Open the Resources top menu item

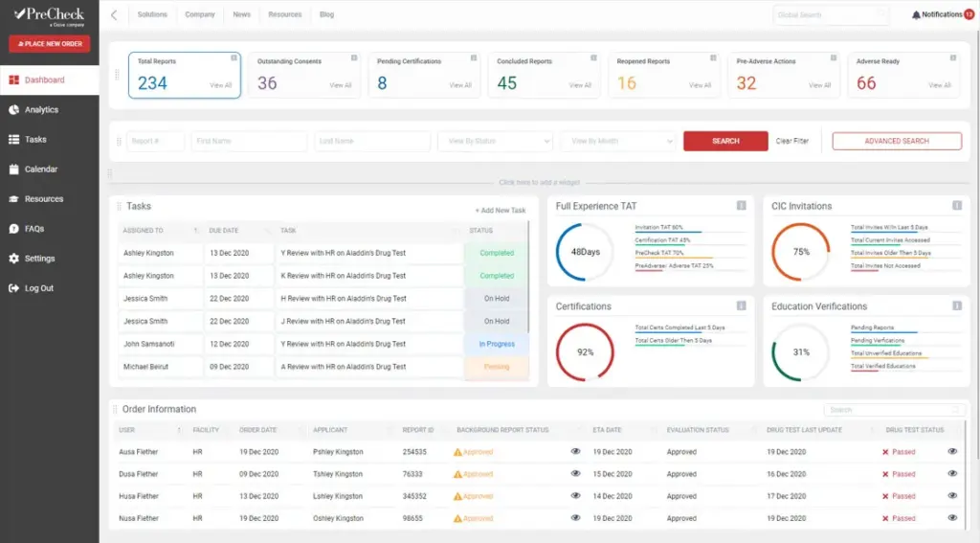click(284, 15)
